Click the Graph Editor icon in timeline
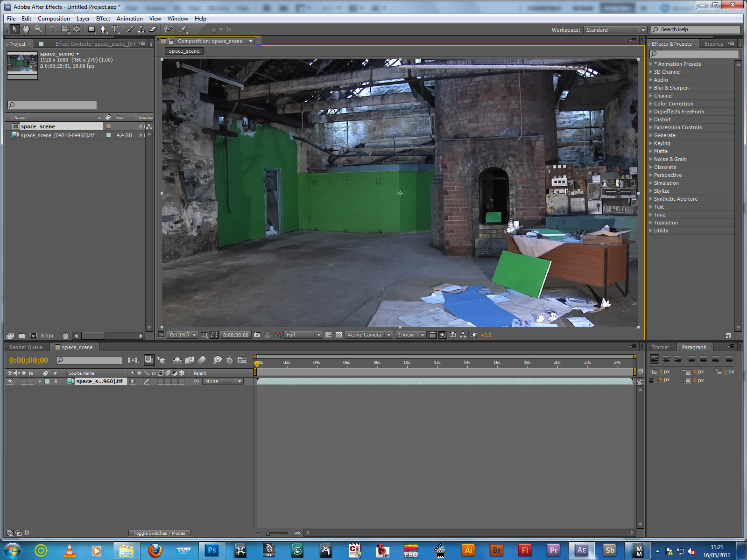 point(242,360)
